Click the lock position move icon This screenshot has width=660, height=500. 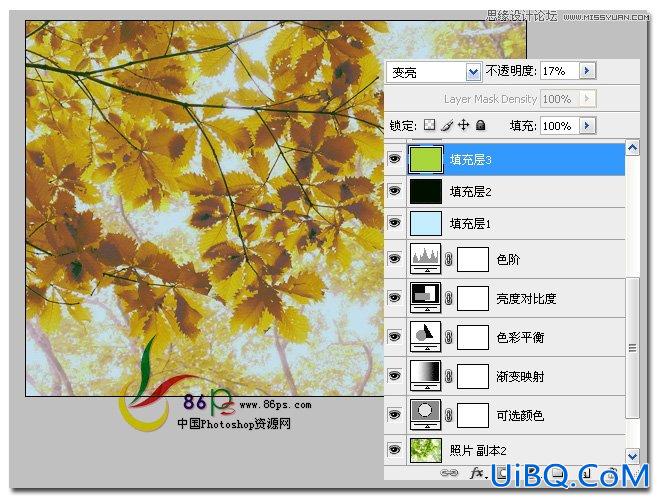coord(463,125)
